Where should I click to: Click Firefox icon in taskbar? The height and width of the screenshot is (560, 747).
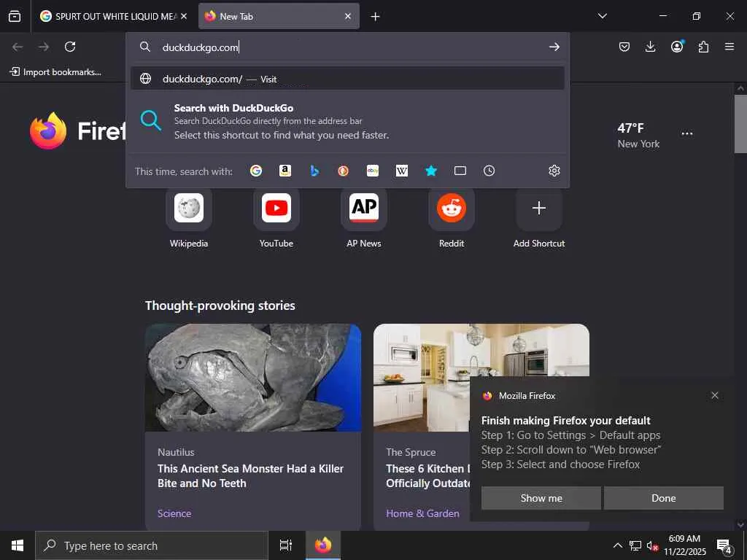323,545
